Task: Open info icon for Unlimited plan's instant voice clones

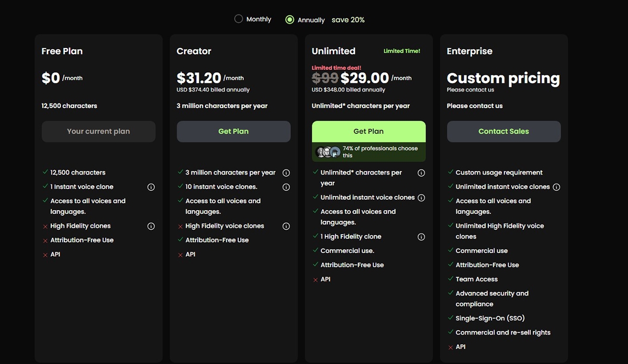Action: point(421,198)
